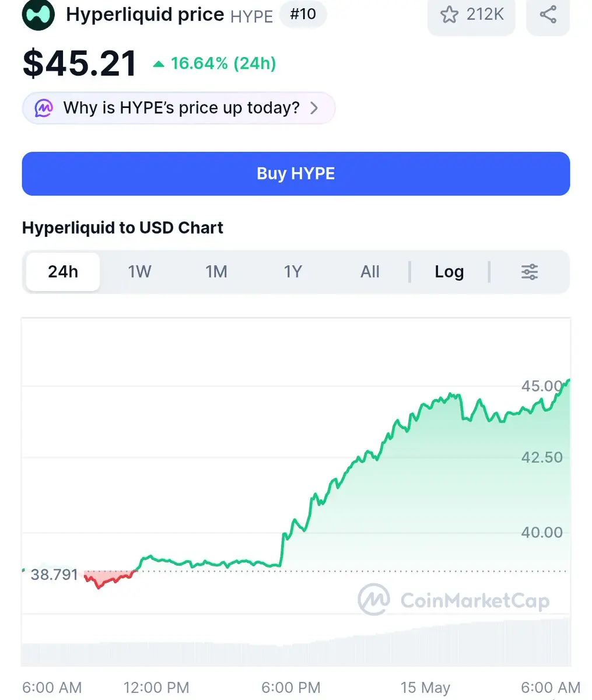592x700 pixels.
Task: Click the green price-up triangle indicator
Action: coord(158,64)
